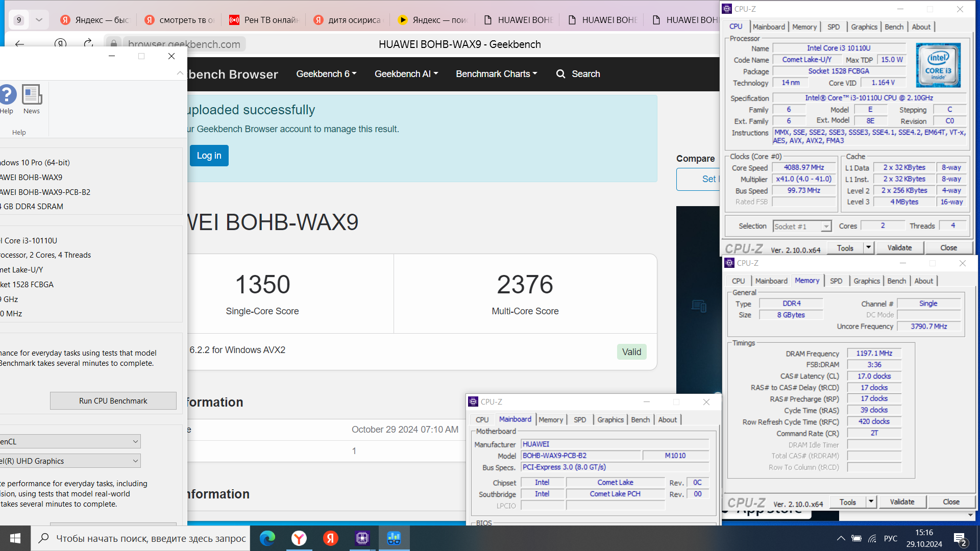Open the red Yandex icon in taskbar
980x551 pixels.
(331, 538)
